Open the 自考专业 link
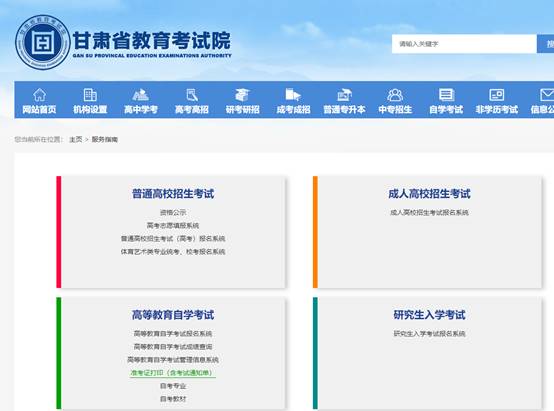Image resolution: width=554 pixels, height=411 pixels. 173,386
